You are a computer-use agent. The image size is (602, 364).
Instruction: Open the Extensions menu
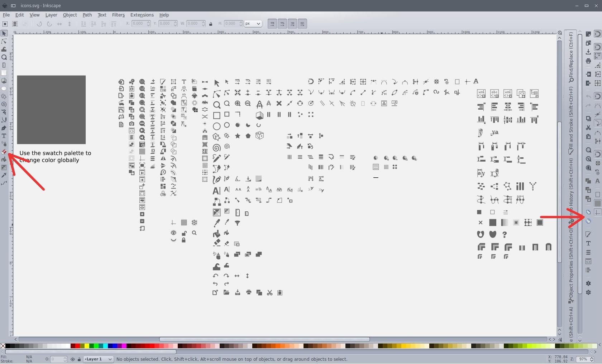[142, 15]
